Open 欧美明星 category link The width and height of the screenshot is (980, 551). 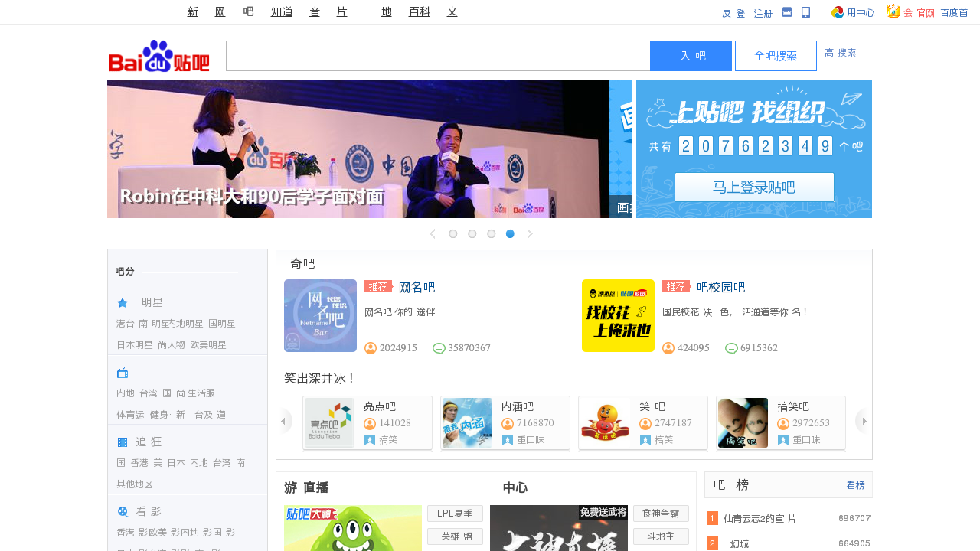coord(208,345)
